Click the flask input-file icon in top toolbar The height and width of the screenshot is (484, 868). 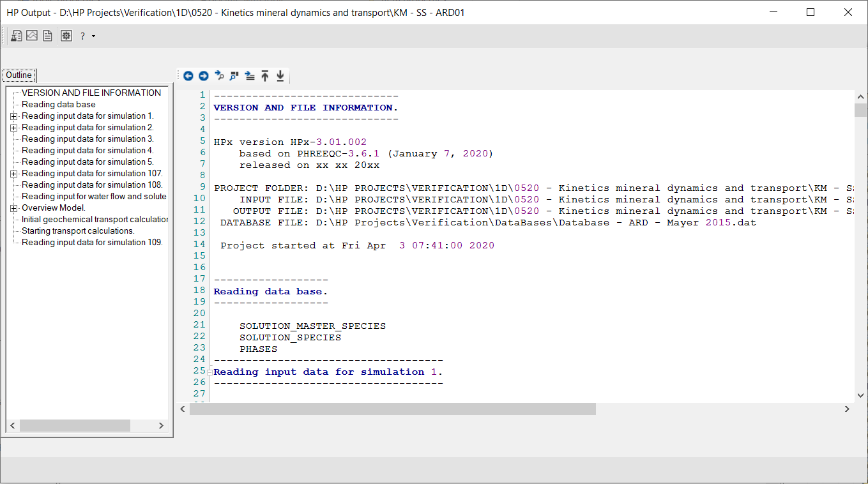[17, 36]
